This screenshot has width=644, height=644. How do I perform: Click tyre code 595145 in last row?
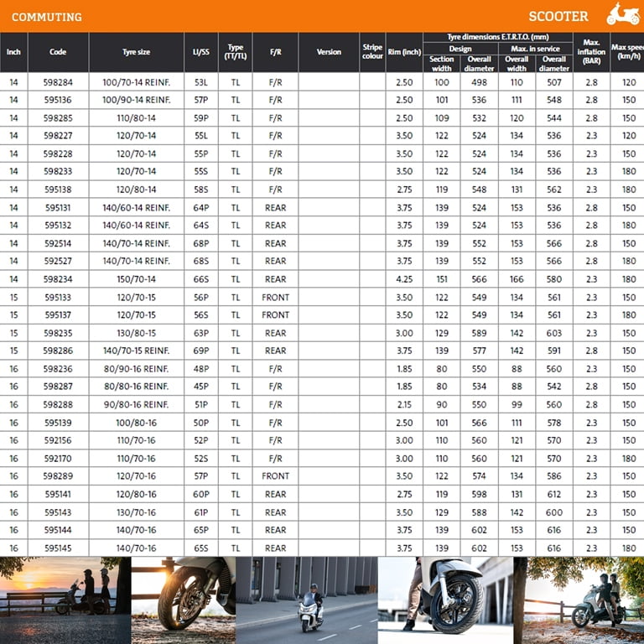58,548
